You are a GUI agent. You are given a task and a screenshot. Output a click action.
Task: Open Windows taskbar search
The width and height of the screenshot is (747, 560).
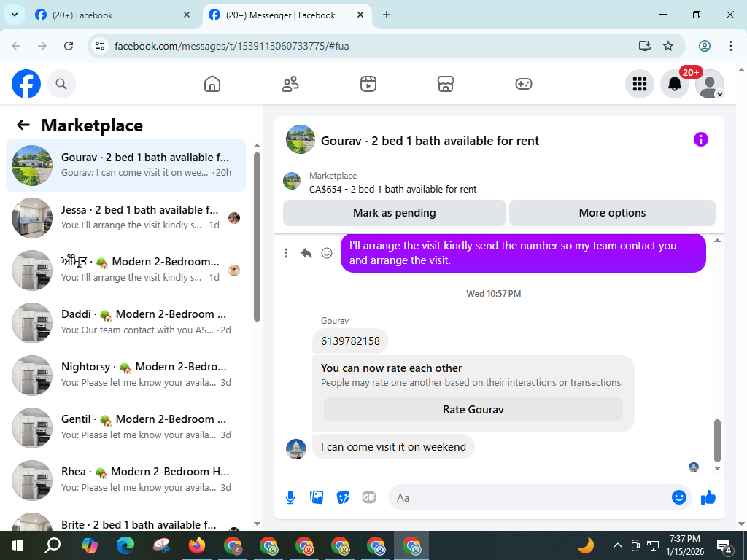(53, 545)
